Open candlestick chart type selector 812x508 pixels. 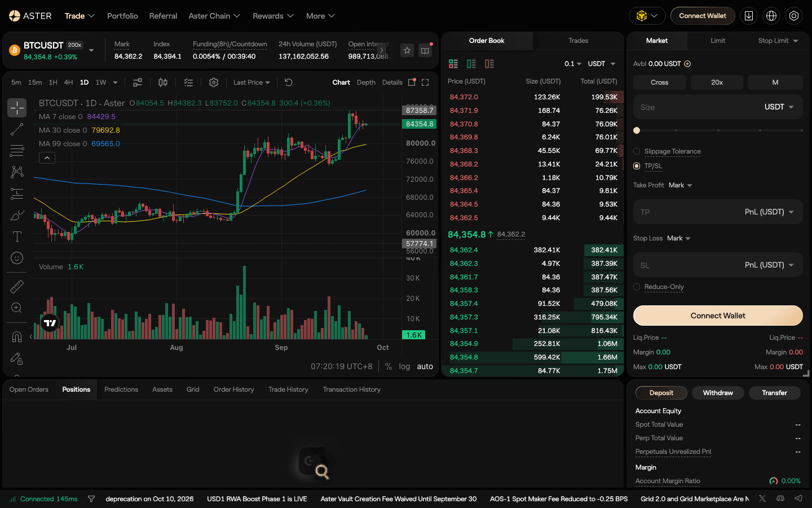click(x=163, y=82)
